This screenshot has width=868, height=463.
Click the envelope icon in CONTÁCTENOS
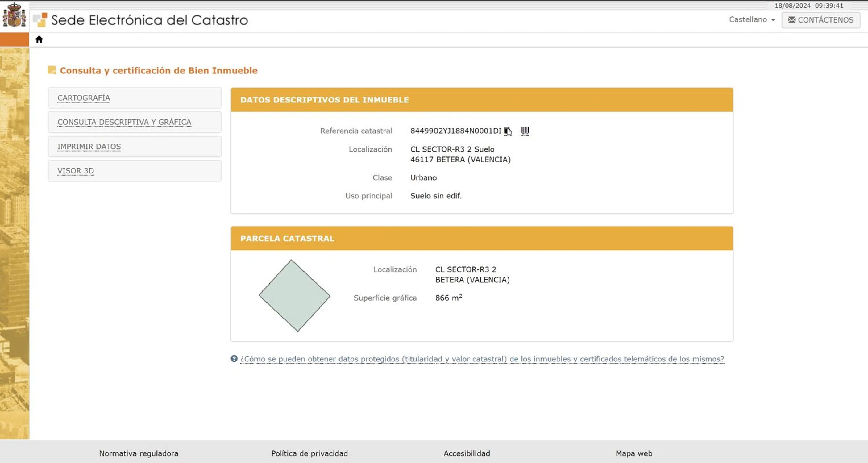click(791, 20)
